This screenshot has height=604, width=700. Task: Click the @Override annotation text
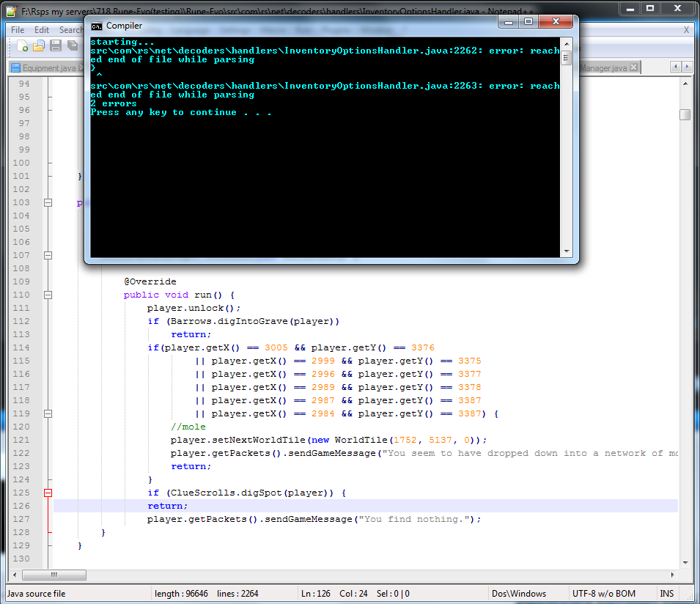tap(150, 281)
